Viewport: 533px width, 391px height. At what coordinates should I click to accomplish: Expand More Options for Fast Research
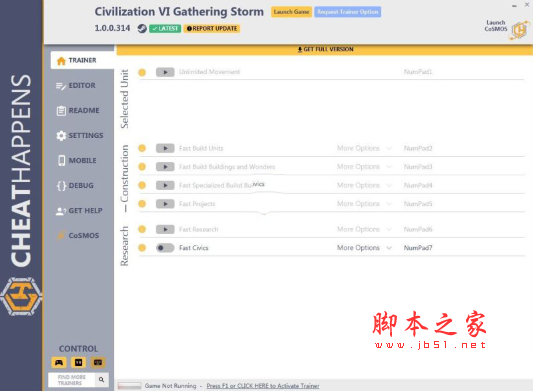pyautogui.click(x=364, y=229)
